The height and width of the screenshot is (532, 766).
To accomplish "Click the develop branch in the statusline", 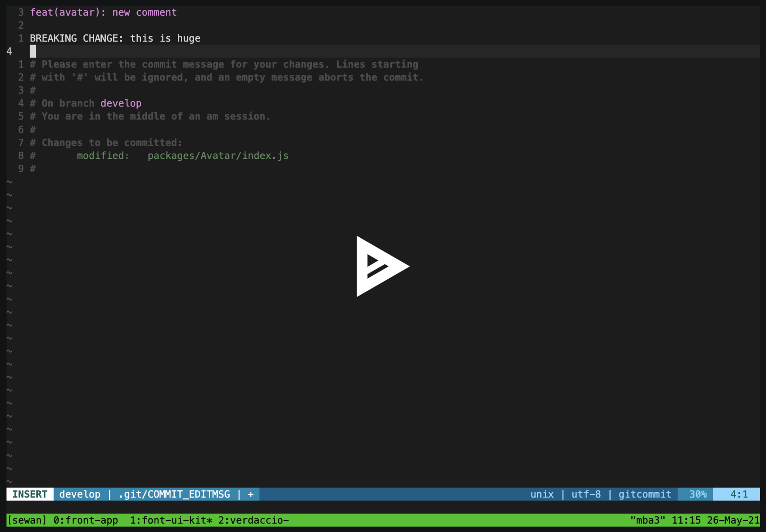I will [x=80, y=494].
